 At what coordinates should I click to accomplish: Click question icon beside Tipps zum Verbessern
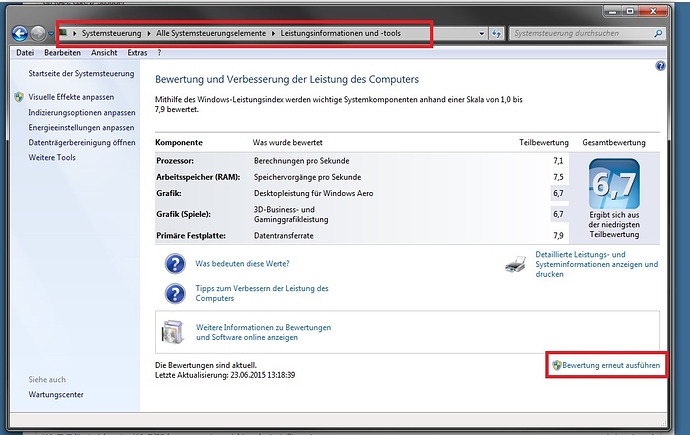click(x=175, y=293)
